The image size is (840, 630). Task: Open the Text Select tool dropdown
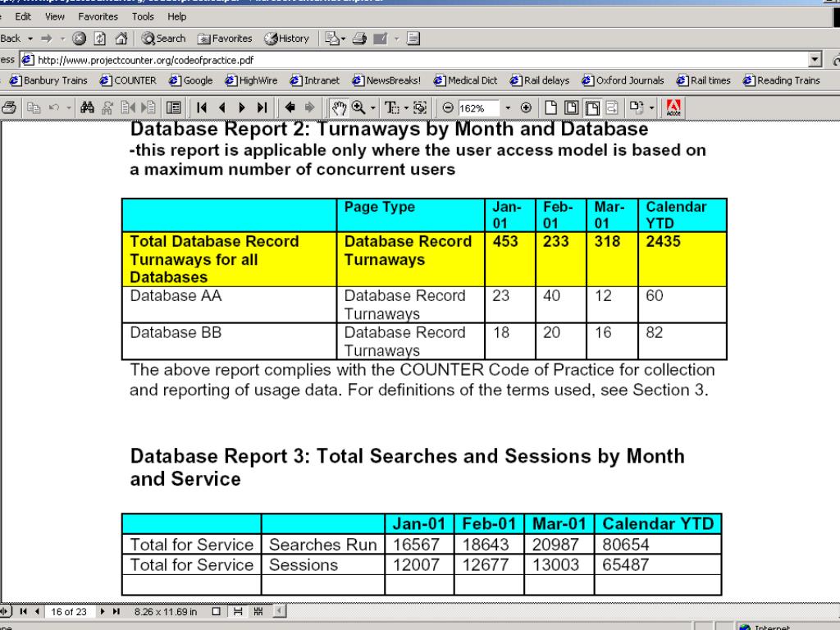click(405, 107)
